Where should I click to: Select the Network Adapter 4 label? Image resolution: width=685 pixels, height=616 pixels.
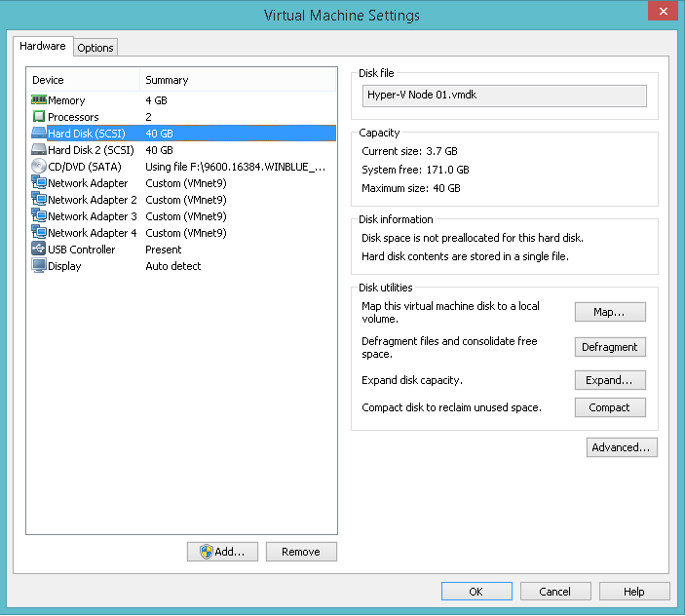click(x=93, y=233)
